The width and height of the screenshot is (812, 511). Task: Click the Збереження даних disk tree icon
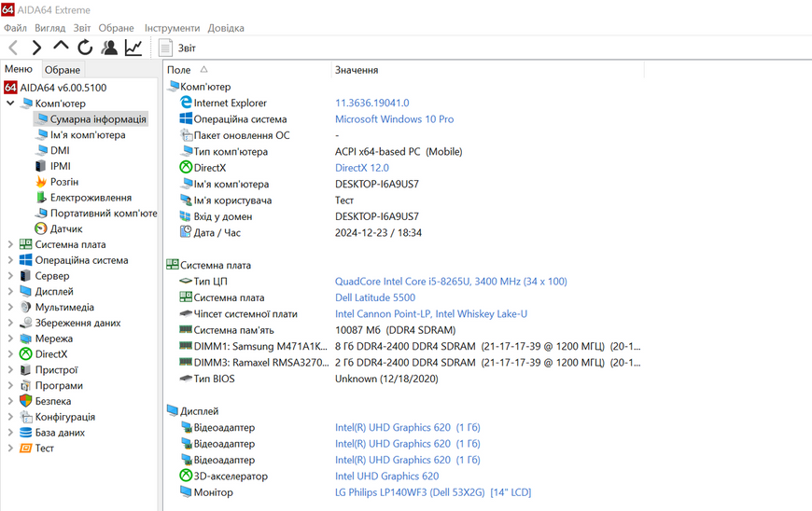[x=25, y=323]
